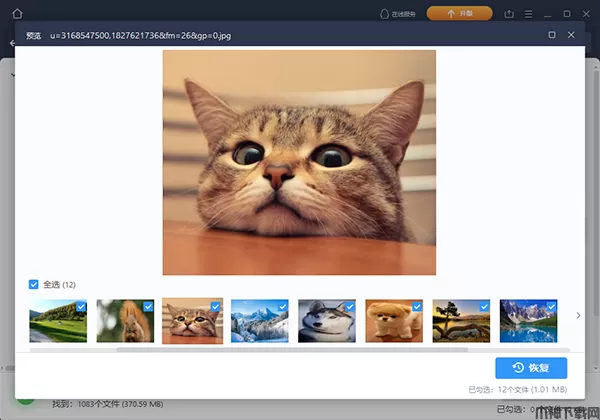Open the hamburger menu in title bar
Screen dimensions: 600x420
[529, 13]
